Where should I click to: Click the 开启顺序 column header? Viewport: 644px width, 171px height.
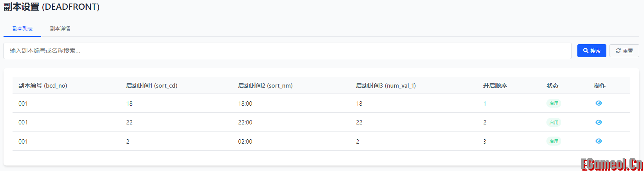pyautogui.click(x=495, y=86)
